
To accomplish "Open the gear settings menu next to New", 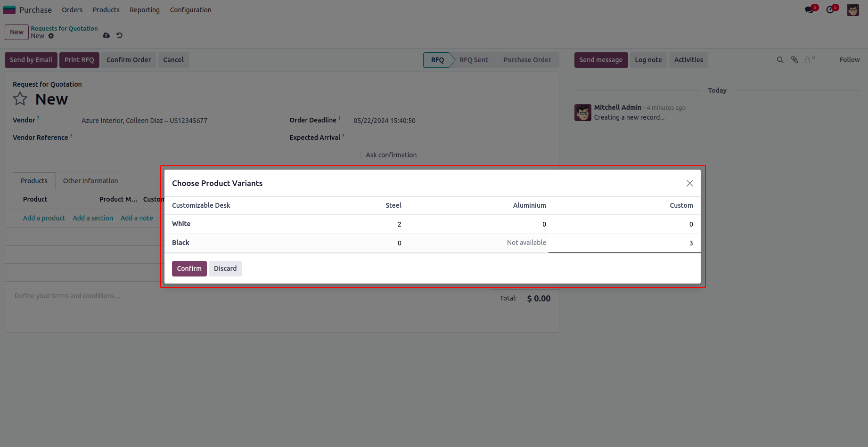I will click(x=51, y=36).
